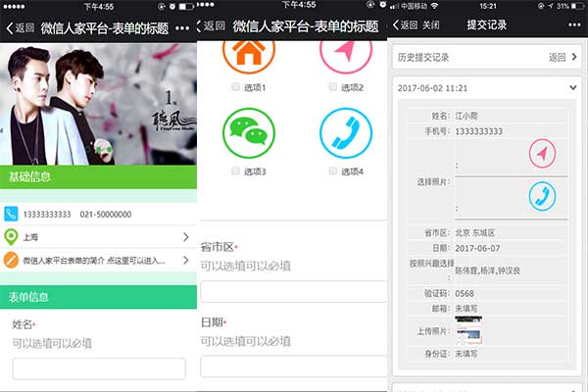
Task: Expand the 上海 location row chevron
Action: coord(185,237)
